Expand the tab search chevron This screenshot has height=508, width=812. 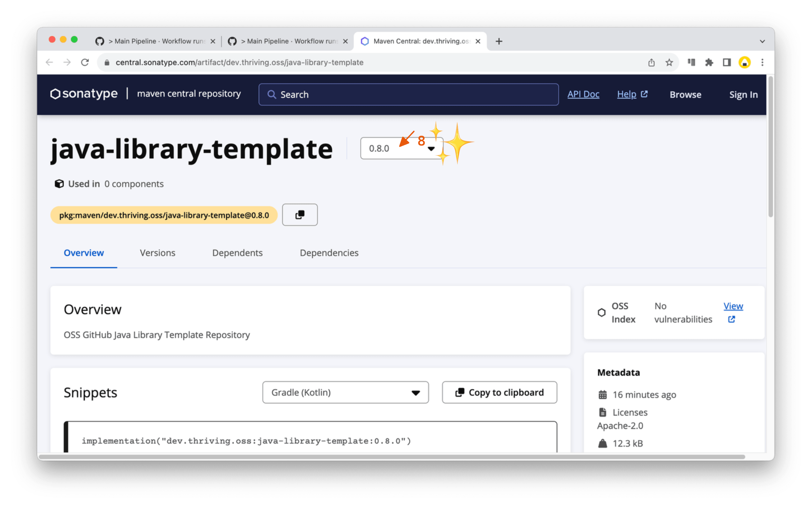click(x=762, y=41)
